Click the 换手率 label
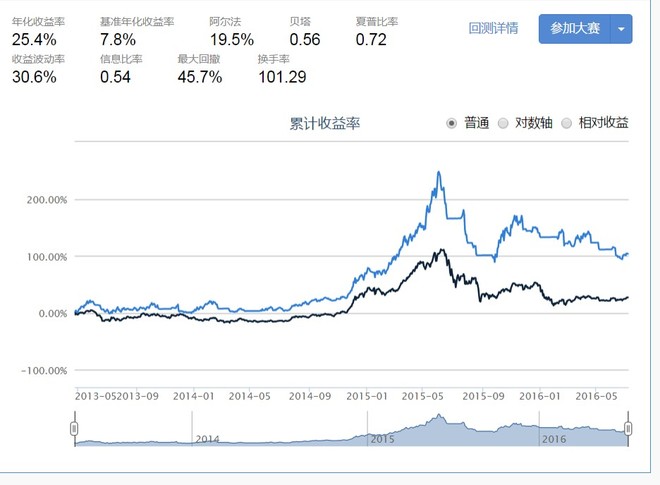 [274, 59]
